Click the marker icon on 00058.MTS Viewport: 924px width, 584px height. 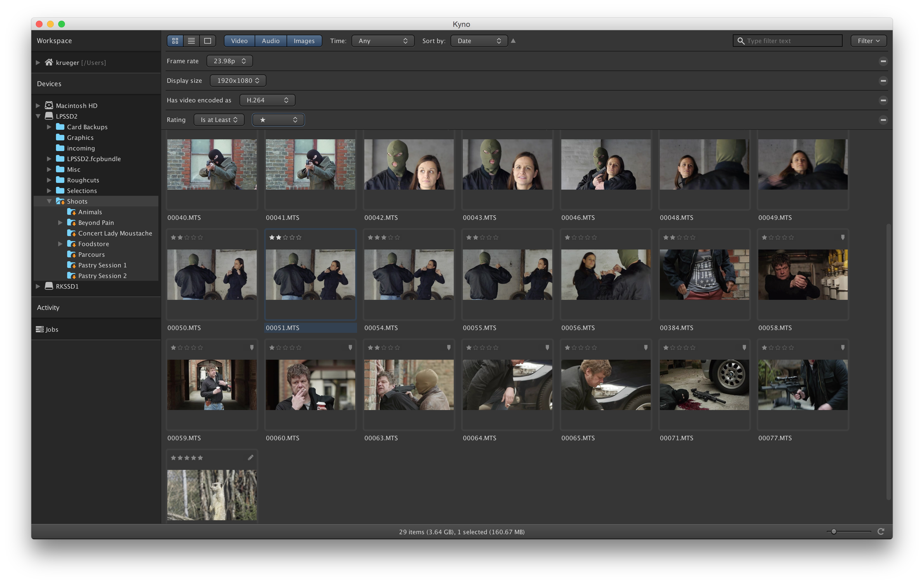843,237
